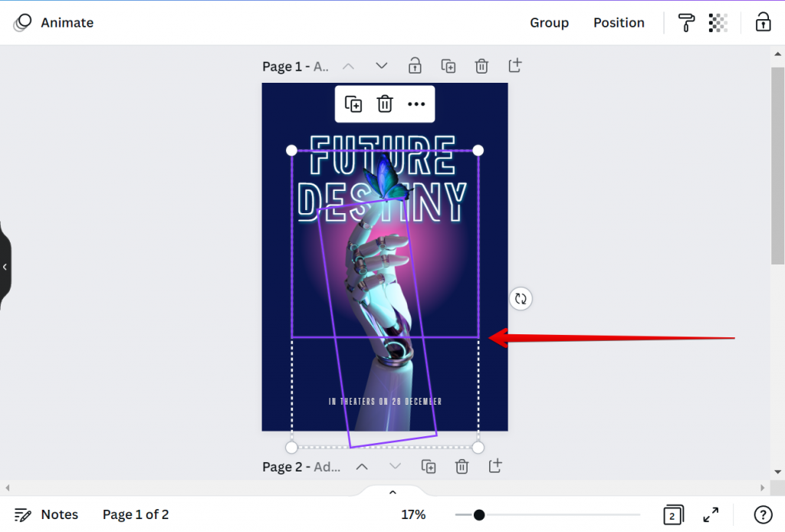Screen dimensions: 785x532
Task: Click the Page 2 title label
Action: [301, 467]
